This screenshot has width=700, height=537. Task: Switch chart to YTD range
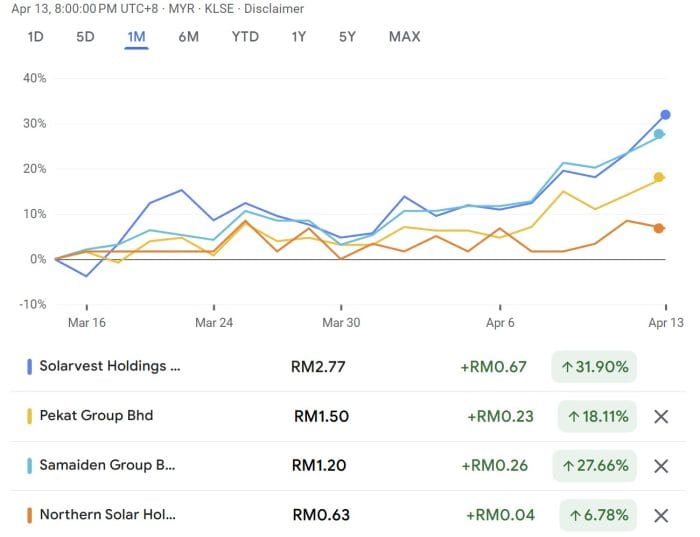(x=245, y=37)
